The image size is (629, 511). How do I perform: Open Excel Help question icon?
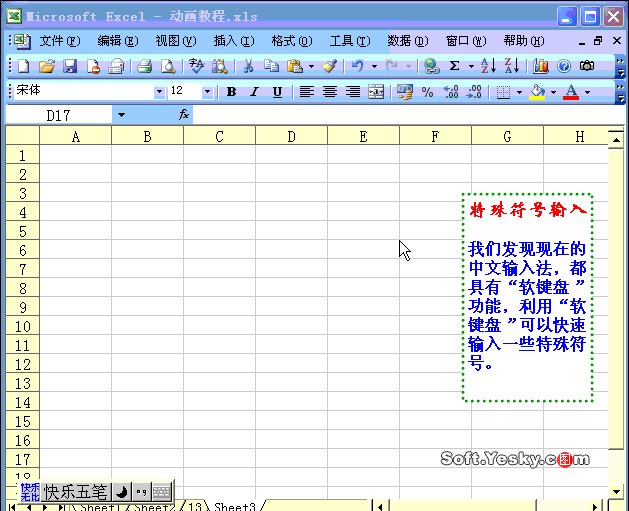click(x=564, y=66)
